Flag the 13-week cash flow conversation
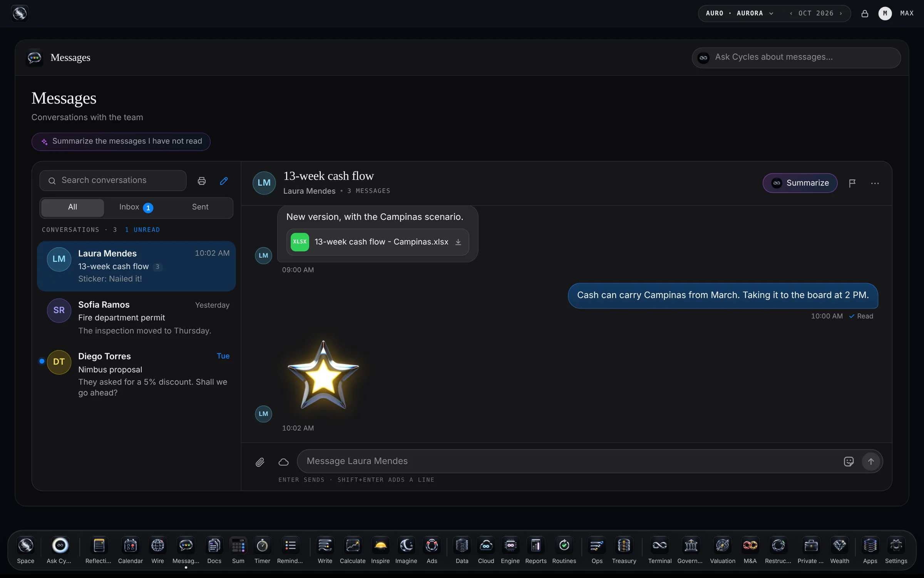The width and height of the screenshot is (924, 578). click(x=852, y=183)
